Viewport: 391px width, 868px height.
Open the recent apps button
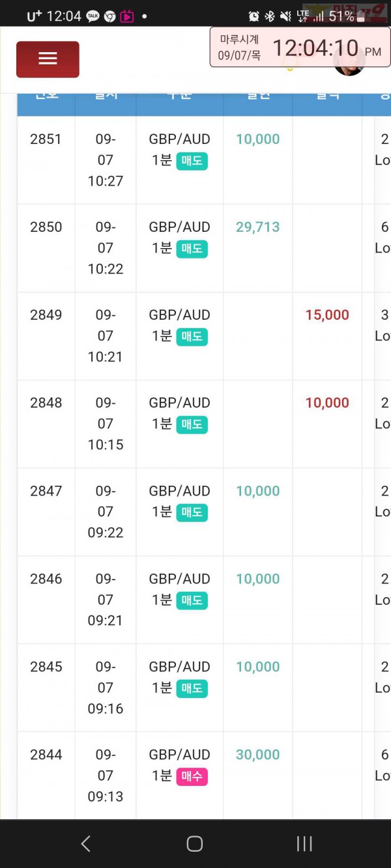coord(304,844)
